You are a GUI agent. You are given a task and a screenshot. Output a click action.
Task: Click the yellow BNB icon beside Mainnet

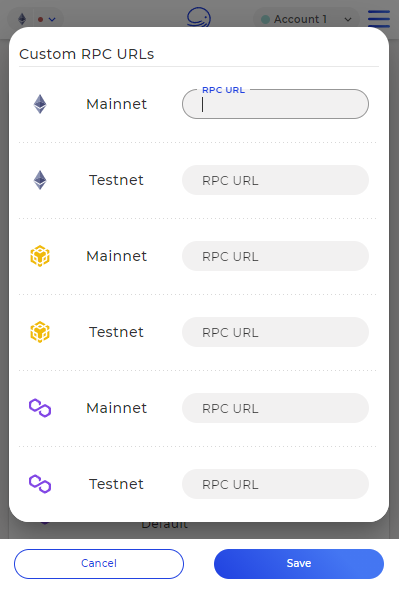click(x=40, y=256)
